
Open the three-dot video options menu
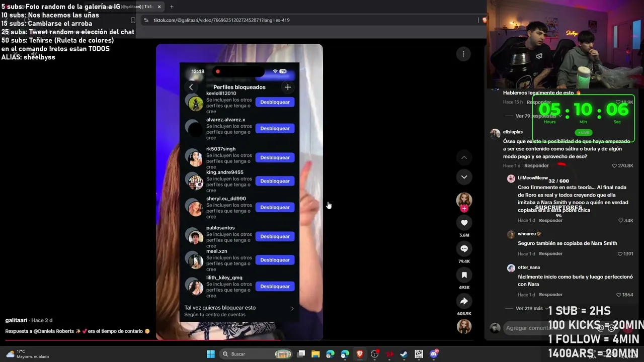pos(463,54)
